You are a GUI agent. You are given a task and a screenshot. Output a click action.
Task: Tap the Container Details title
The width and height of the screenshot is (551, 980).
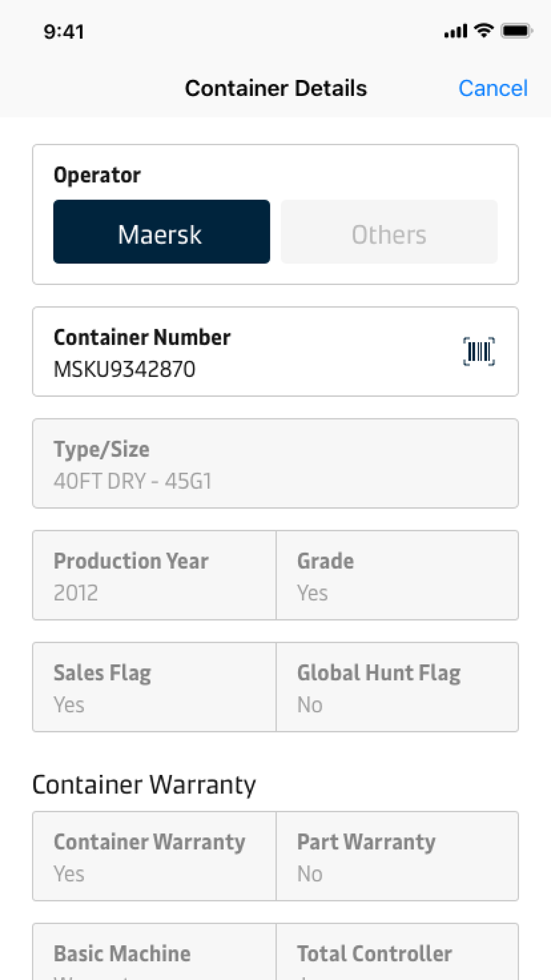coord(275,88)
